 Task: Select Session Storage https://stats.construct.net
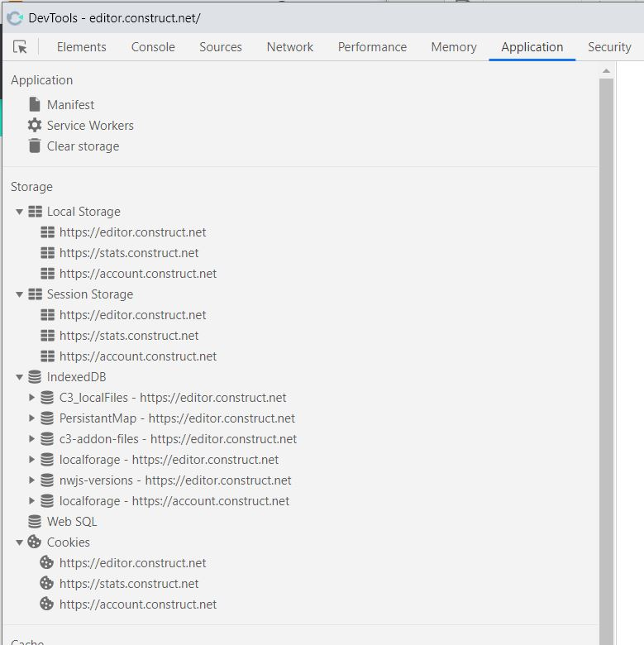click(129, 336)
